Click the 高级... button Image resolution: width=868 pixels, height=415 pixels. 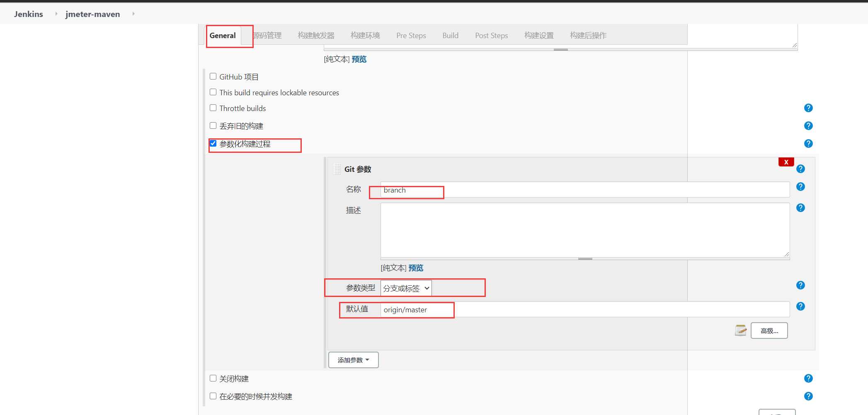pyautogui.click(x=769, y=331)
